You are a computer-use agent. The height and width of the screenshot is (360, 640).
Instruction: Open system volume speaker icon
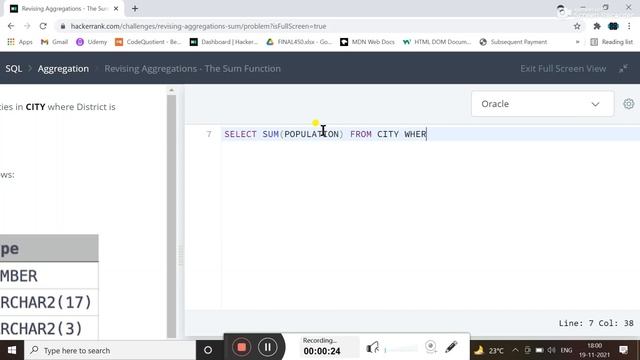pyautogui.click(x=551, y=350)
